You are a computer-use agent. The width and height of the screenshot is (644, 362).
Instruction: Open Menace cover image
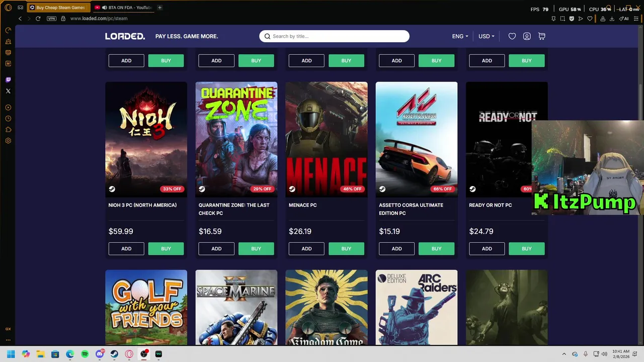pyautogui.click(x=327, y=139)
